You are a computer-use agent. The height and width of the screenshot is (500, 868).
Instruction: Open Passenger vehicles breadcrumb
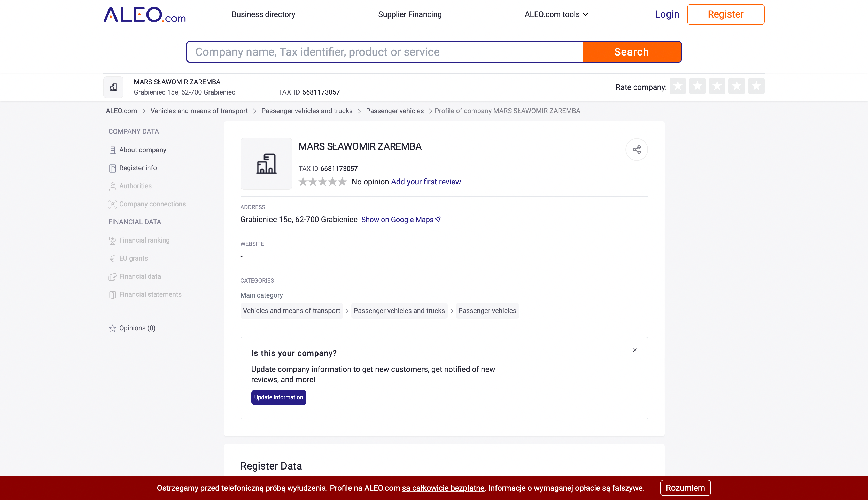395,111
